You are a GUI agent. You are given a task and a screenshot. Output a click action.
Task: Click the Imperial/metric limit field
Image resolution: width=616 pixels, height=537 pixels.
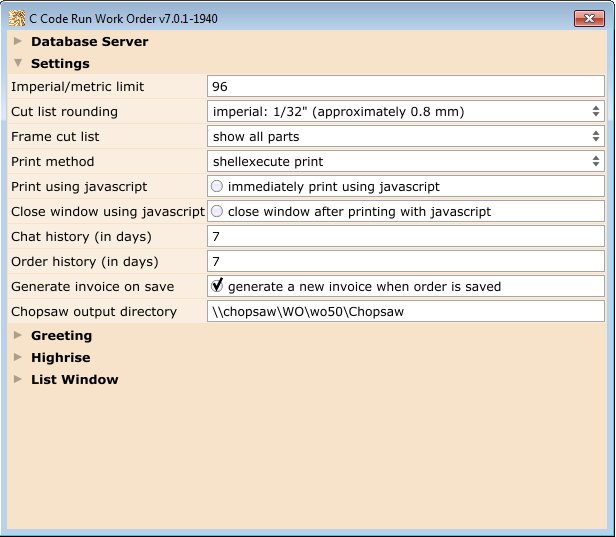coord(405,87)
